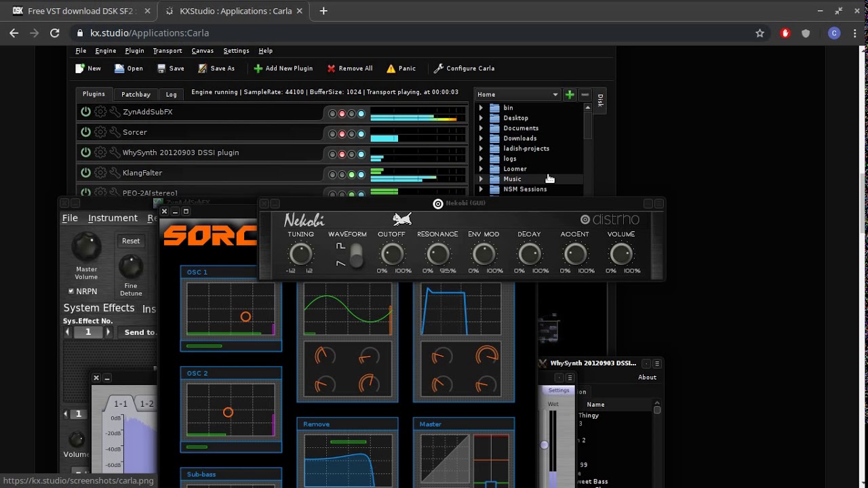This screenshot has height=488, width=868.
Task: Click the Master Volume knob in ZynAddSubFX
Action: coord(86,246)
